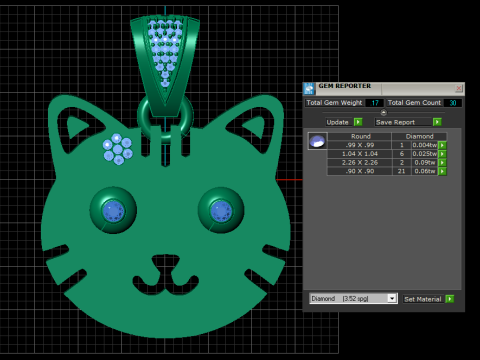The height and width of the screenshot is (360, 480).
Task: Select the round gem thumbnail icon
Action: point(317,141)
